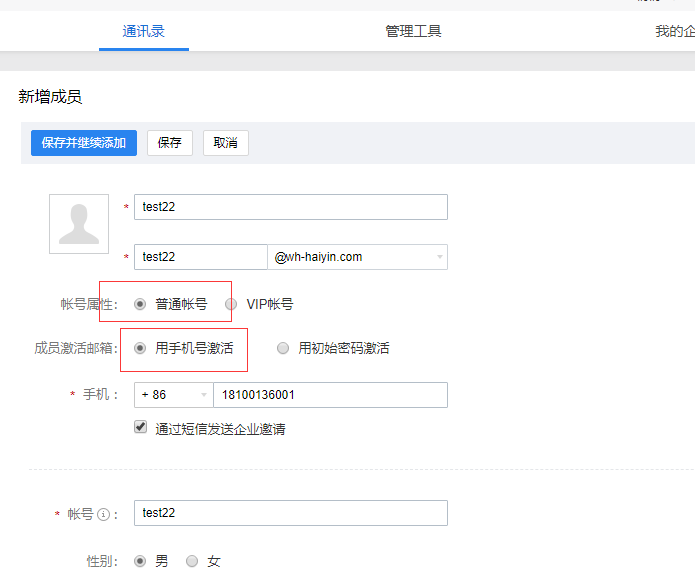Image resolution: width=695 pixels, height=579 pixels.
Task: Click the member avatar placeholder image
Action: 79,224
